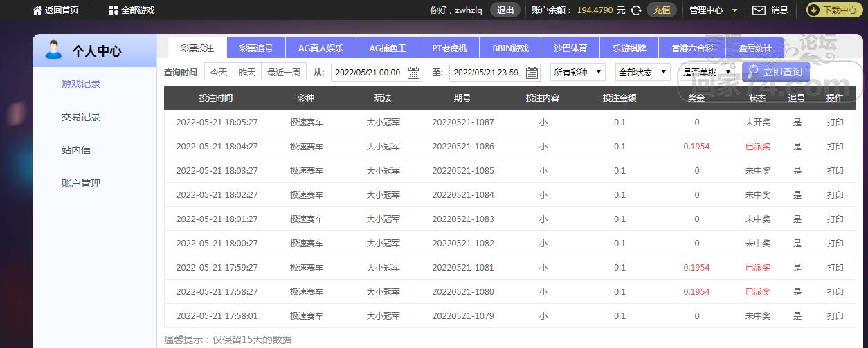Click the 充值 recharge button
The width and height of the screenshot is (868, 348).
tap(662, 10)
